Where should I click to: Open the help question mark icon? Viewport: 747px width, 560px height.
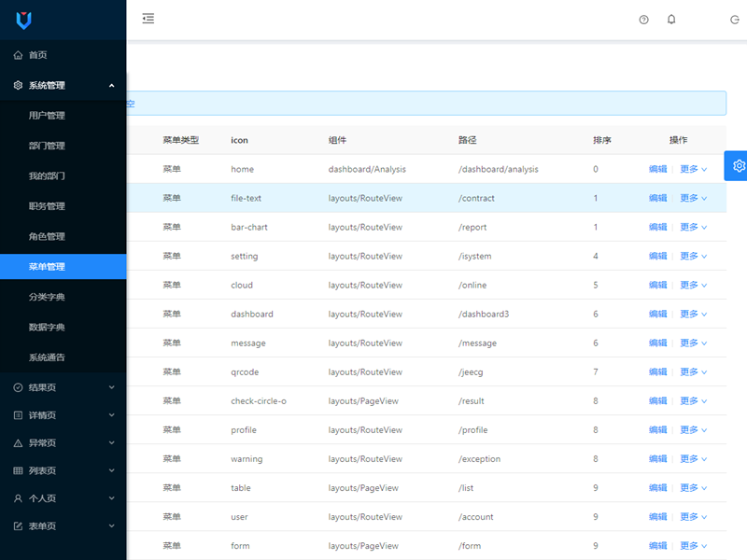pos(643,20)
